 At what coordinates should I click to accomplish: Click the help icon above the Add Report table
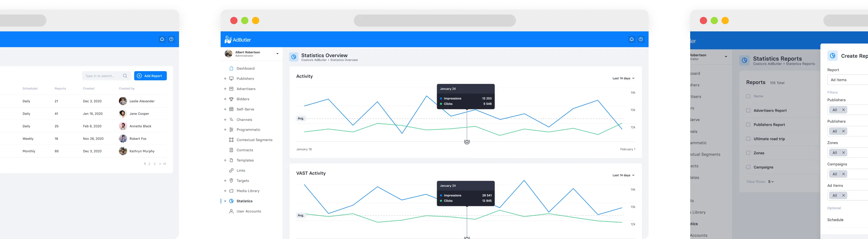pos(171,39)
